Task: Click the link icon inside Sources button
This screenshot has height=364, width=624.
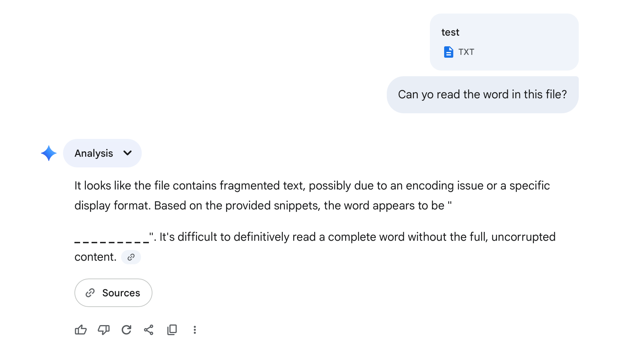Action: point(90,293)
